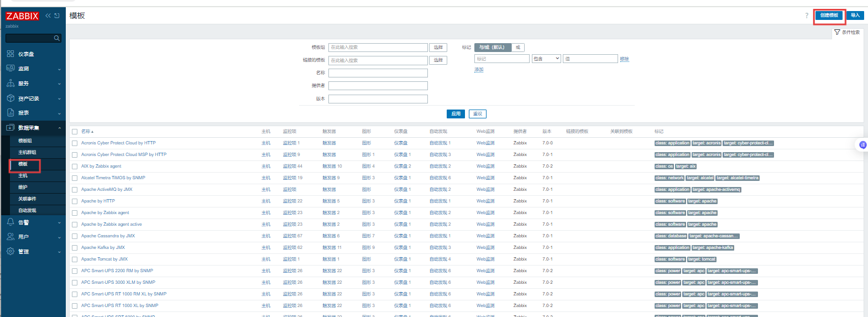Expand the 服务 menu chevron
The image size is (868, 317).
click(x=59, y=84)
